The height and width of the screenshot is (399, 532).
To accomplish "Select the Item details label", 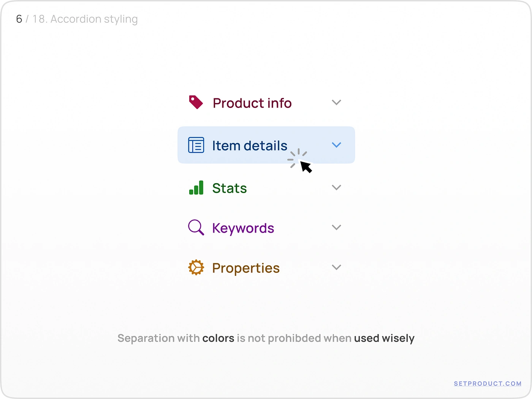I will click(250, 146).
